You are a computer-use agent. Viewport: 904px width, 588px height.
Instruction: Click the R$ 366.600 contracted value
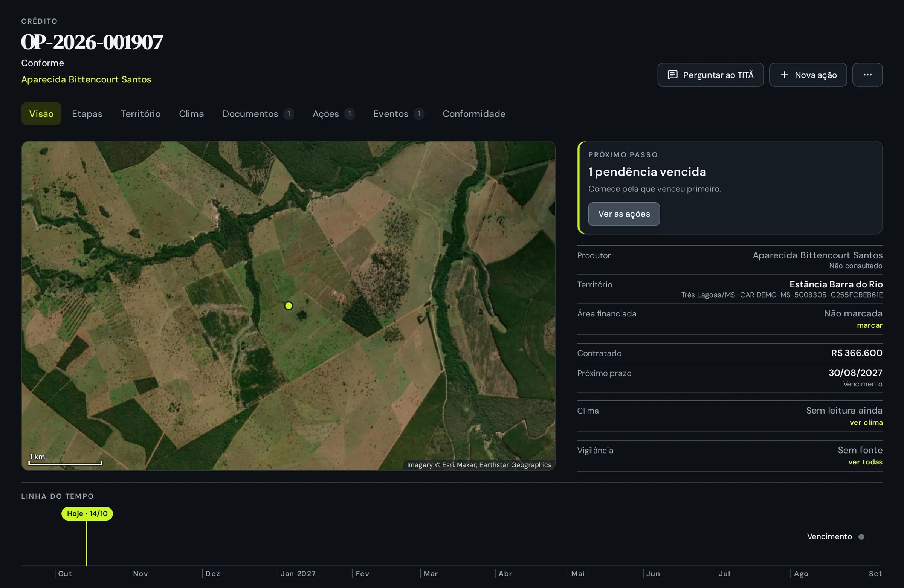(x=857, y=353)
